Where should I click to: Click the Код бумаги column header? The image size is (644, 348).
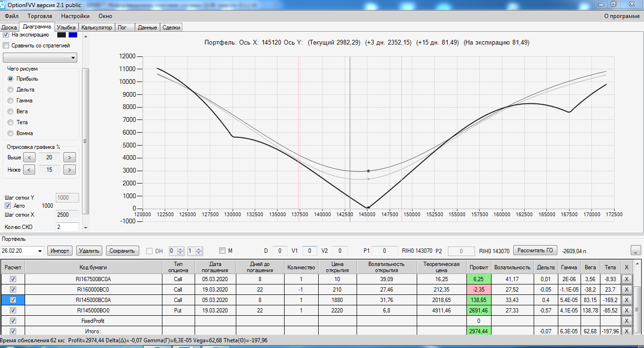tap(94, 267)
